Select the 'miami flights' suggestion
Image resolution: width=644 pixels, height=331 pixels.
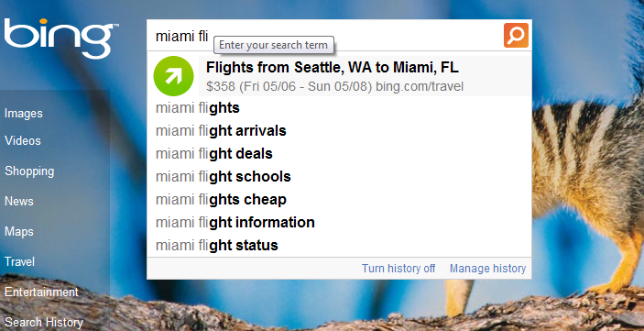tap(339, 108)
